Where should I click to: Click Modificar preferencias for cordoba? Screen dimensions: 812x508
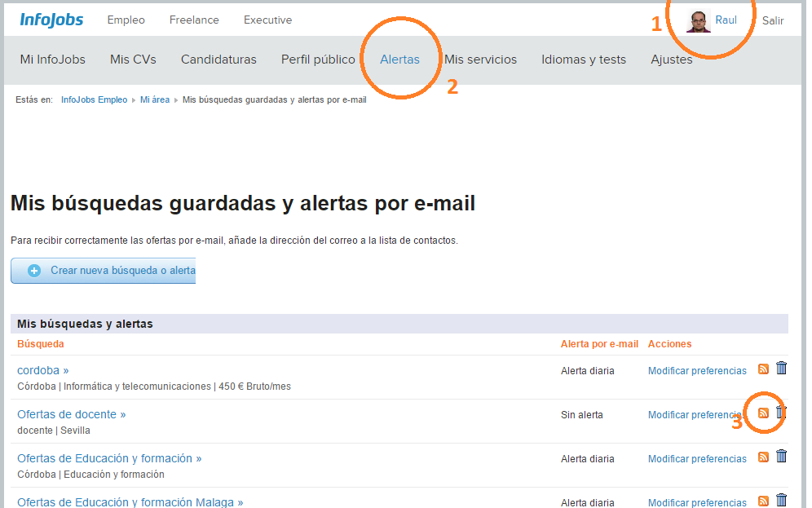(697, 371)
